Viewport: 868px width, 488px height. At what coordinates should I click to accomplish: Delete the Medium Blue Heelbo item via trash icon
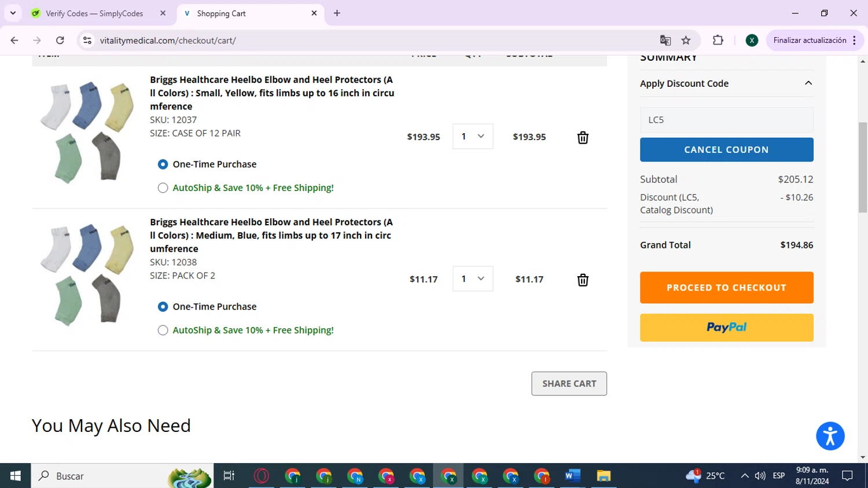583,280
